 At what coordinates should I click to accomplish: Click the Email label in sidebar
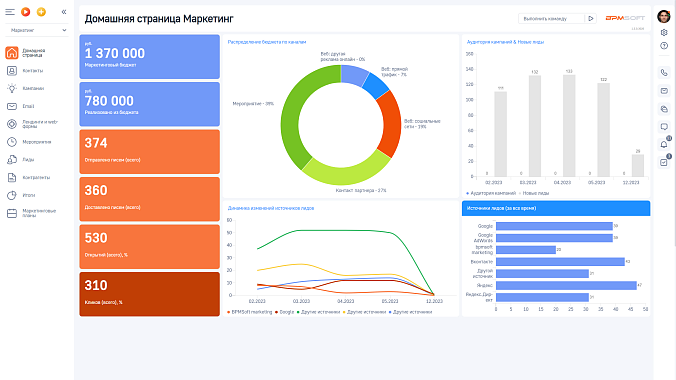(28, 106)
